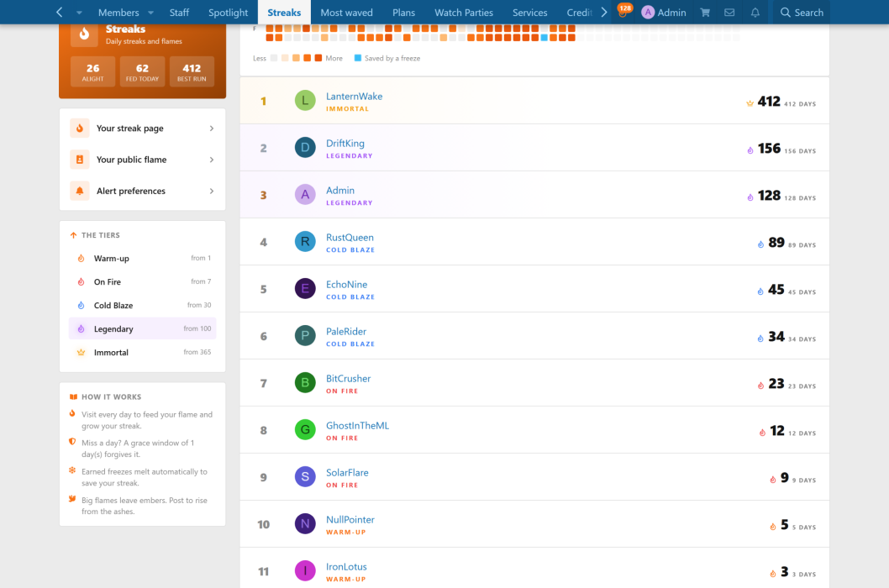Image resolution: width=889 pixels, height=588 pixels.
Task: Open the Members tab
Action: tap(118, 13)
